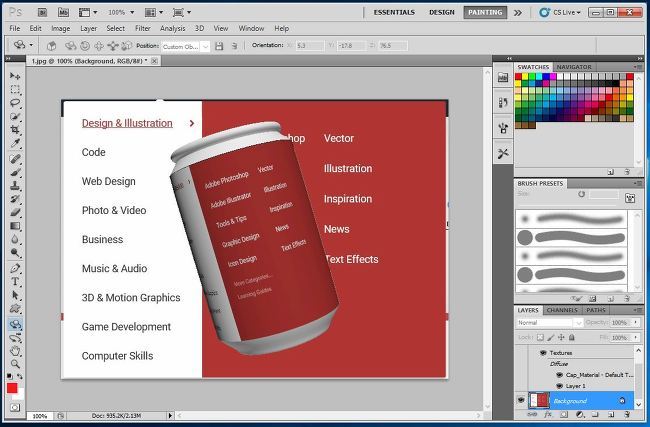Open the Filter menu

tap(143, 28)
